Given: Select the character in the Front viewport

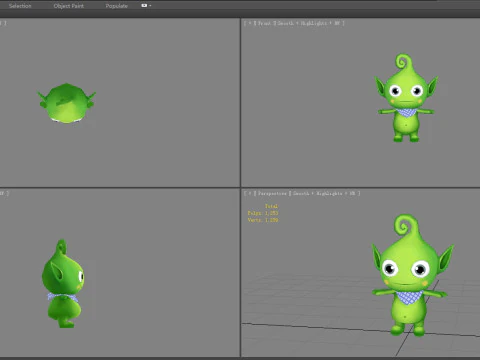Looking at the screenshot, I should tap(406, 98).
